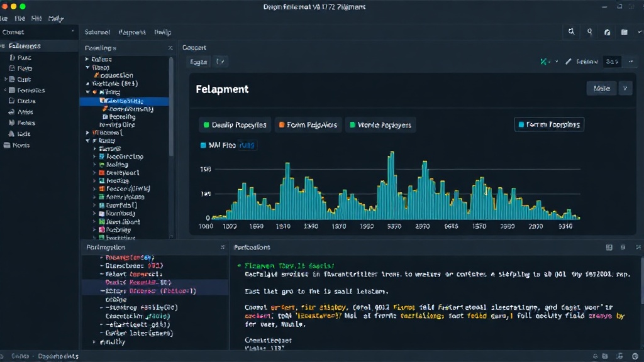Expand the Ealiune tree node arrow
The image size is (644, 362).
(87, 59)
